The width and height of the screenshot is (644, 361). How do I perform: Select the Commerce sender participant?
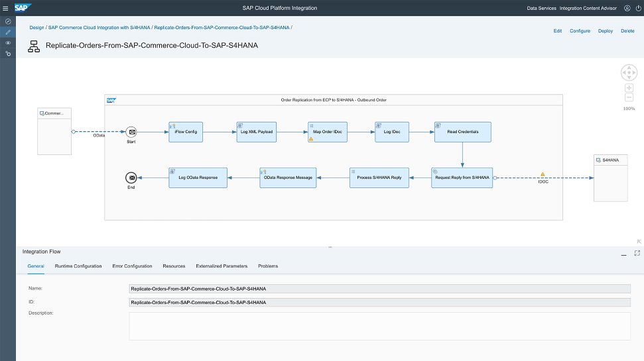(54, 131)
